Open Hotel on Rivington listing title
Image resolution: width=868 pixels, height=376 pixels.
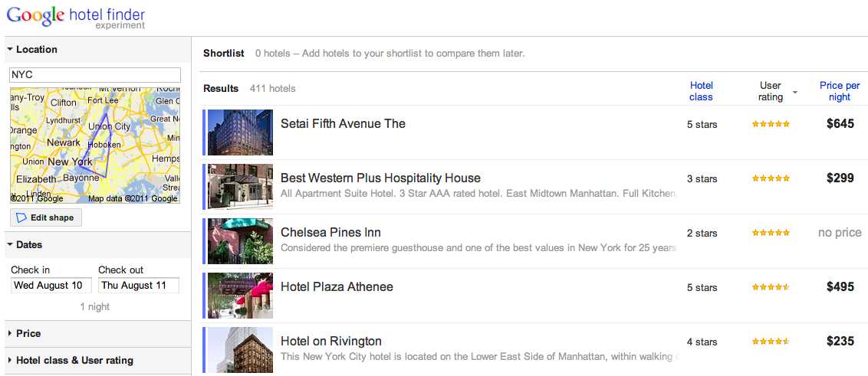tap(330, 342)
